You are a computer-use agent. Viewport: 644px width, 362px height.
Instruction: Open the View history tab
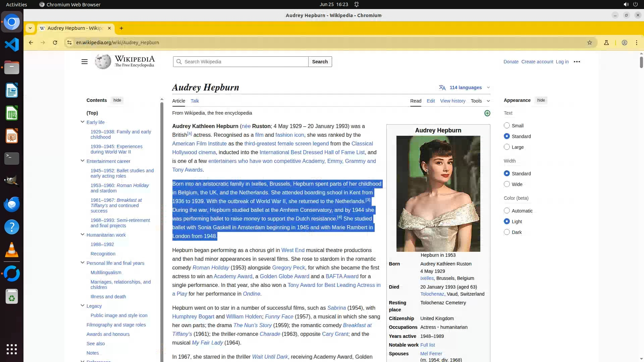pos(452,101)
